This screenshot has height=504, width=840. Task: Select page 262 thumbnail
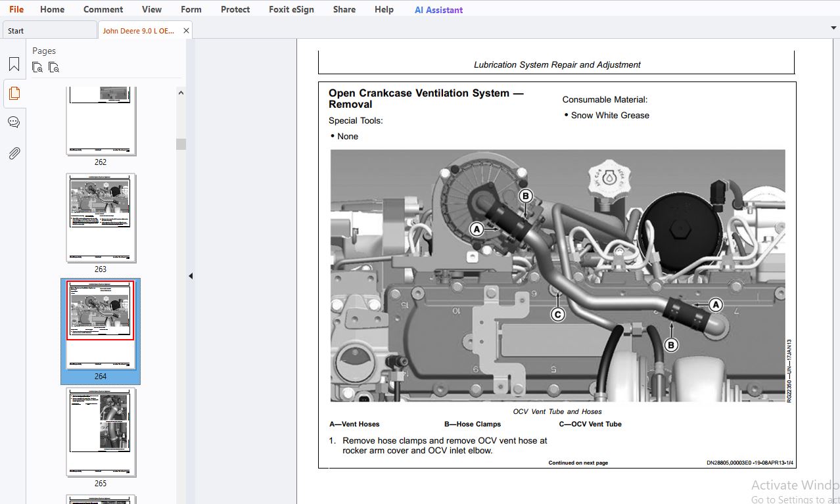[101, 120]
